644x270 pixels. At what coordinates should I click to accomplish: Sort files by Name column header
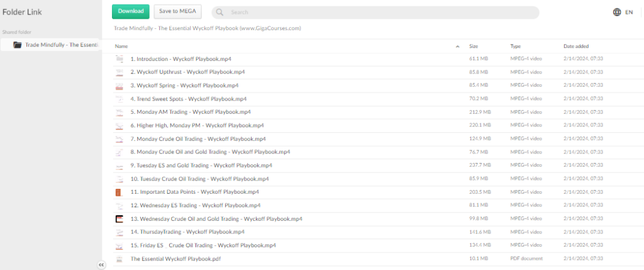point(121,46)
